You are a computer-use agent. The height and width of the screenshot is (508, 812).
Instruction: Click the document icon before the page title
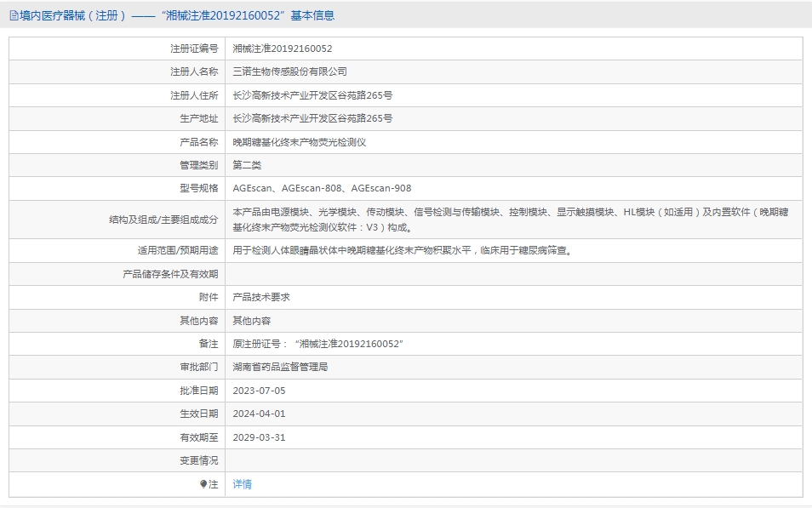(x=14, y=16)
